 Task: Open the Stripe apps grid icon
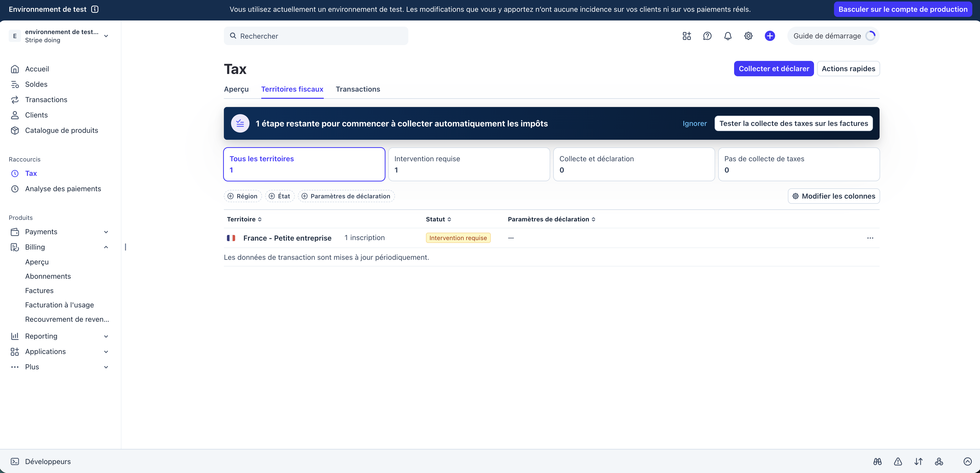[x=687, y=36]
